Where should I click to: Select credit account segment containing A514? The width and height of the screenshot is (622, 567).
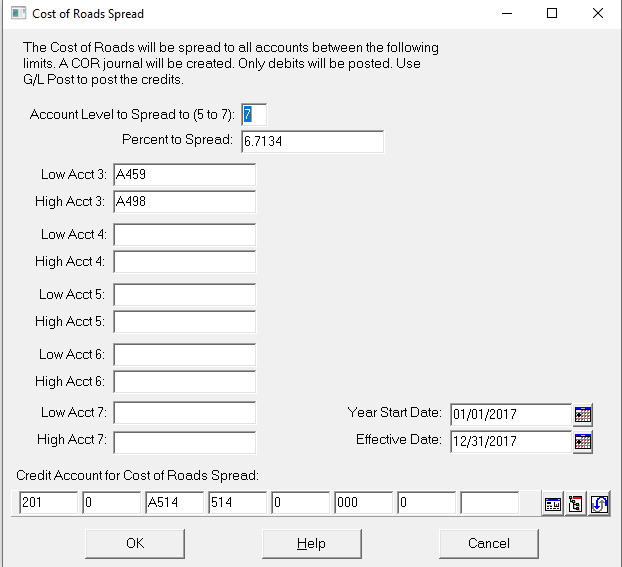tap(174, 503)
